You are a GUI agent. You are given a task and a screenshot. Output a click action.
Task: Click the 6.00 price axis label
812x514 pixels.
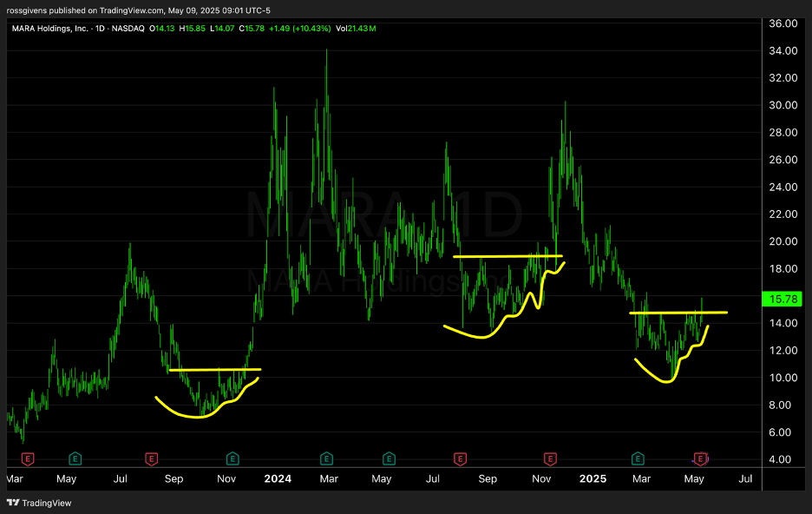click(x=780, y=432)
